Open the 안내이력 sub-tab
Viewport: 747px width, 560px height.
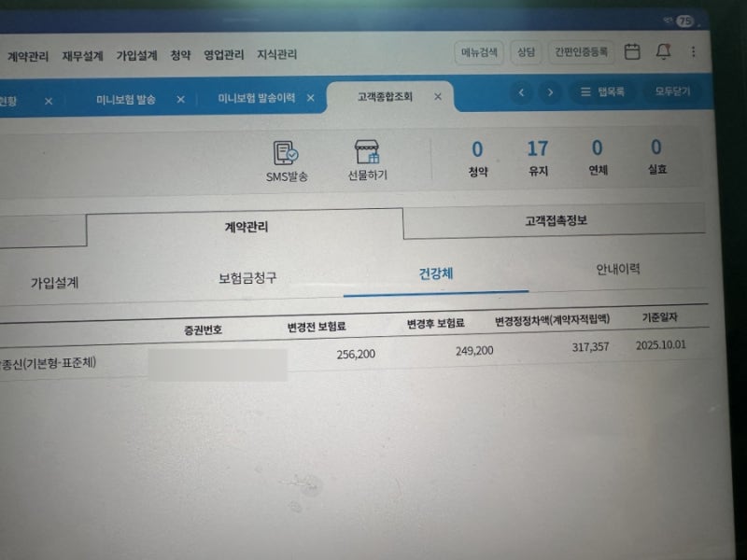618,269
